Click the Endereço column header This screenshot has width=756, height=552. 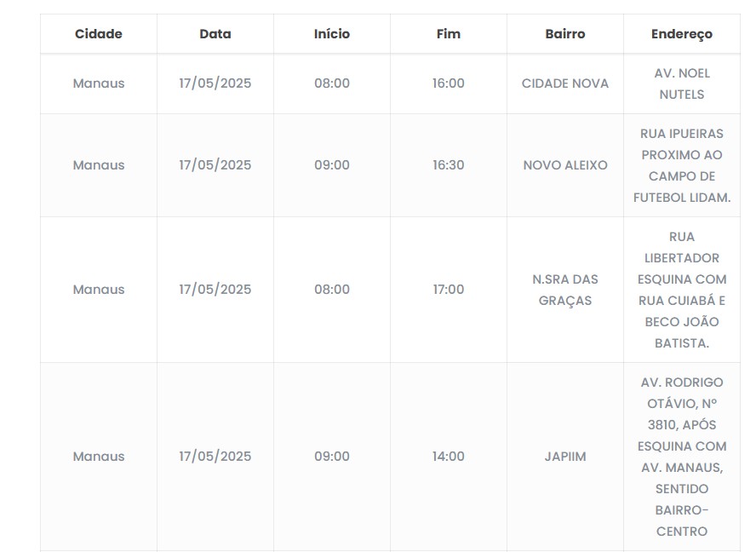[x=682, y=34]
